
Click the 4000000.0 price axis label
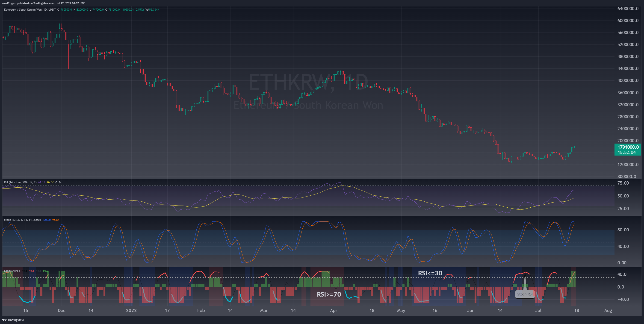(628, 80)
